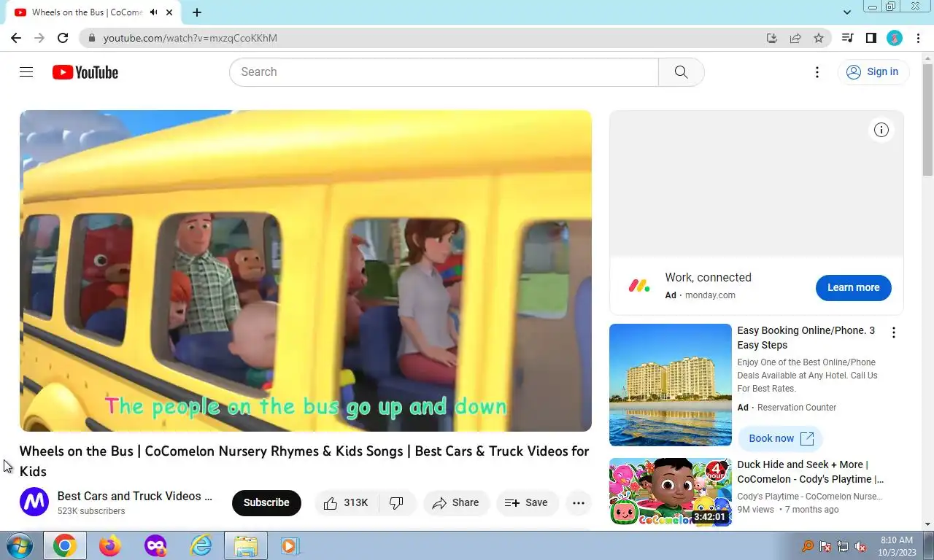Open Chrome's three-dot menu
Screen dimensions: 934x560
pos(917,38)
